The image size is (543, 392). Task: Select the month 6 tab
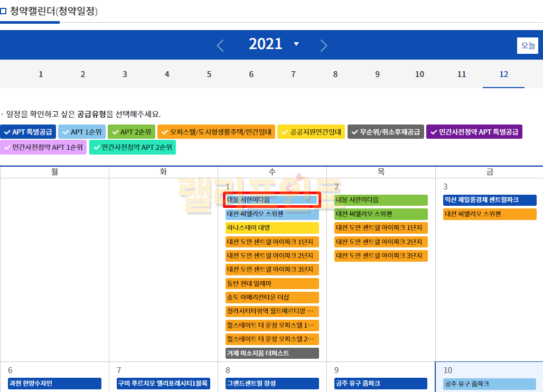pyautogui.click(x=251, y=74)
